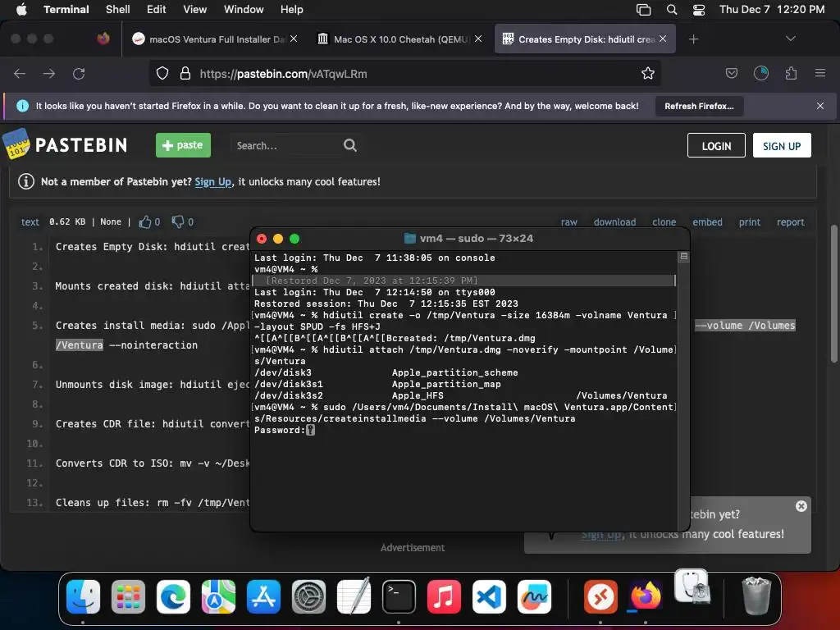
Task: Open System Settings from the Dock
Action: click(308, 597)
